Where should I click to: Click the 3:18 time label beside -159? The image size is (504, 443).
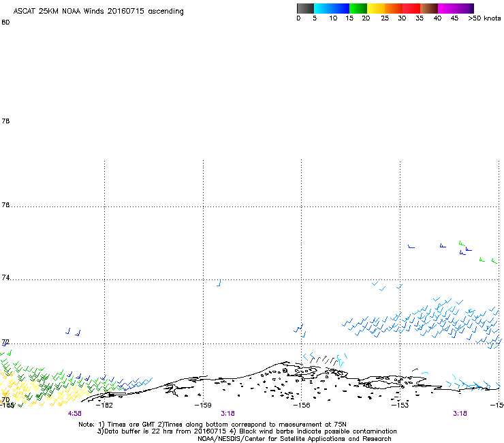click(227, 414)
